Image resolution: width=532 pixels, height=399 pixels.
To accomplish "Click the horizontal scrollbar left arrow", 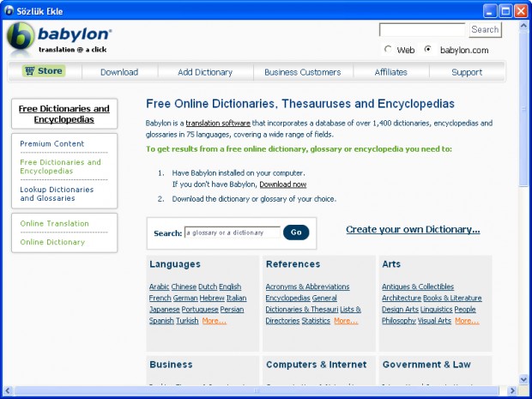I will pos(8,390).
